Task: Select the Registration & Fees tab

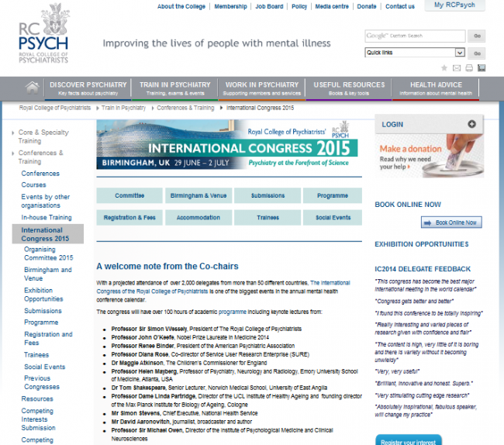Action: click(129, 218)
